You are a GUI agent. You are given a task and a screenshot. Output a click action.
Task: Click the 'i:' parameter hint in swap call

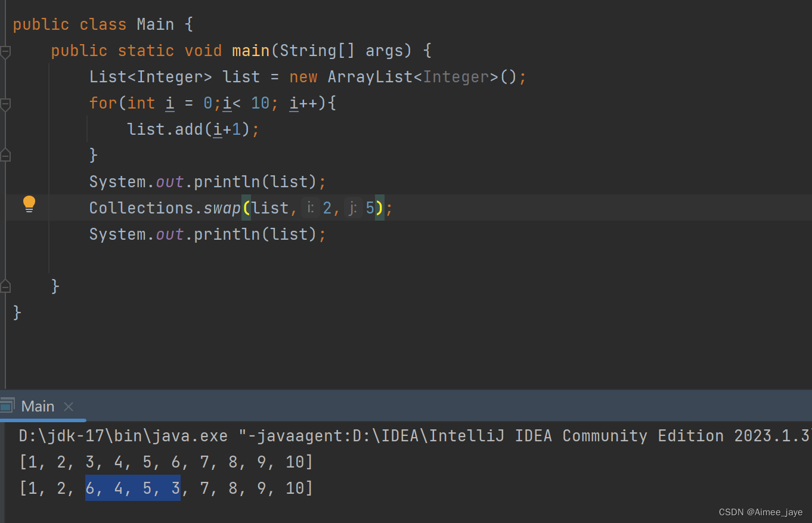pyautogui.click(x=310, y=208)
